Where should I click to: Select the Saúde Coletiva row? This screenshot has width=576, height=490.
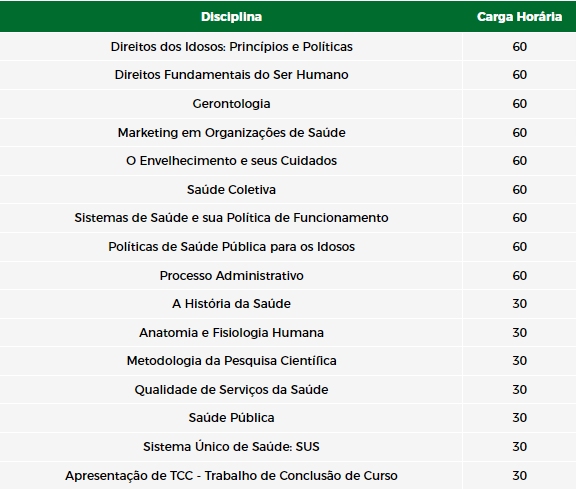[288, 190]
